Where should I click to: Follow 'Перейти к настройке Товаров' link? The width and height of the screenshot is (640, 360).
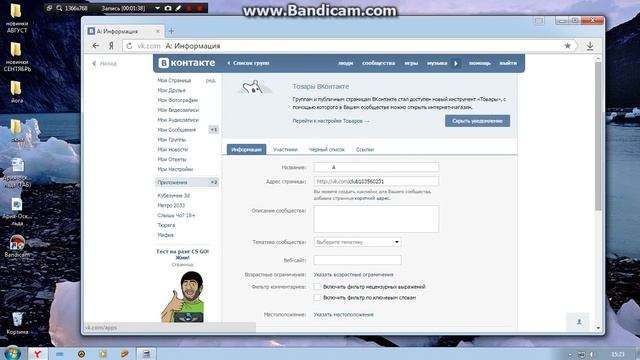coord(331,121)
